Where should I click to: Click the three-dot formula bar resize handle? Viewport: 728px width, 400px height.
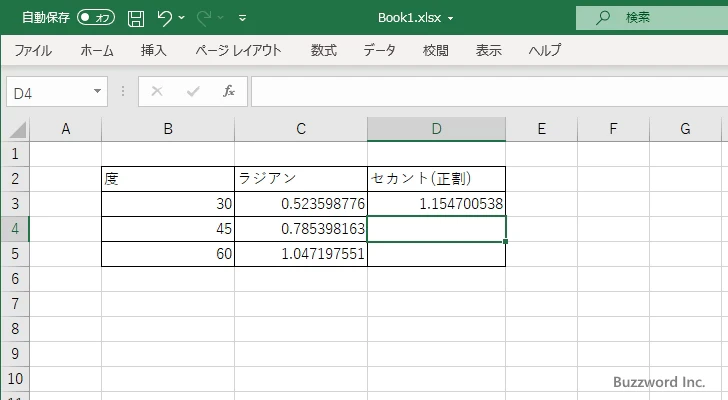coord(123,91)
